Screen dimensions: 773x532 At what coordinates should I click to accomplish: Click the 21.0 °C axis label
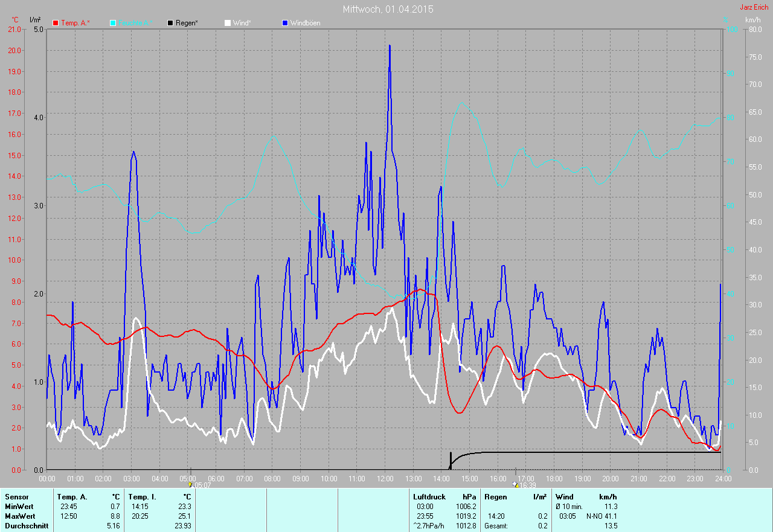14,29
